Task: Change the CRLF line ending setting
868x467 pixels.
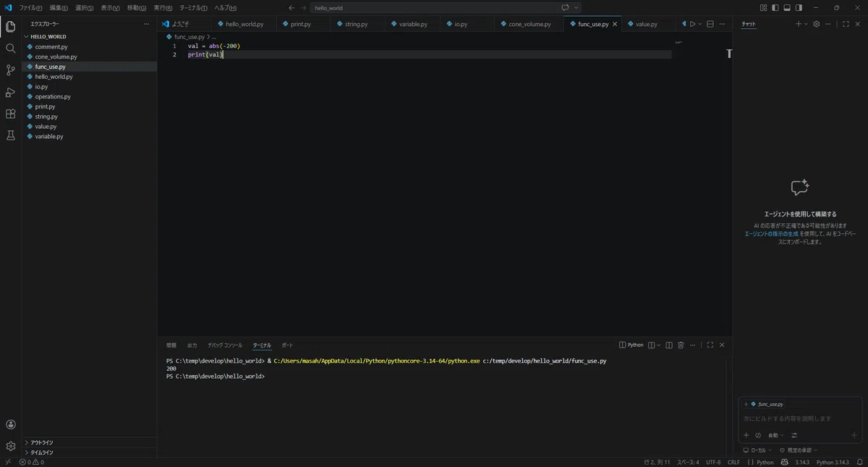Action: point(733,462)
